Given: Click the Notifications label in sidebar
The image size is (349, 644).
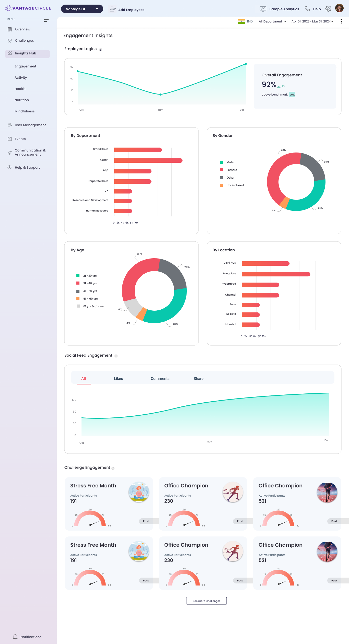Looking at the screenshot, I should click(31, 637).
